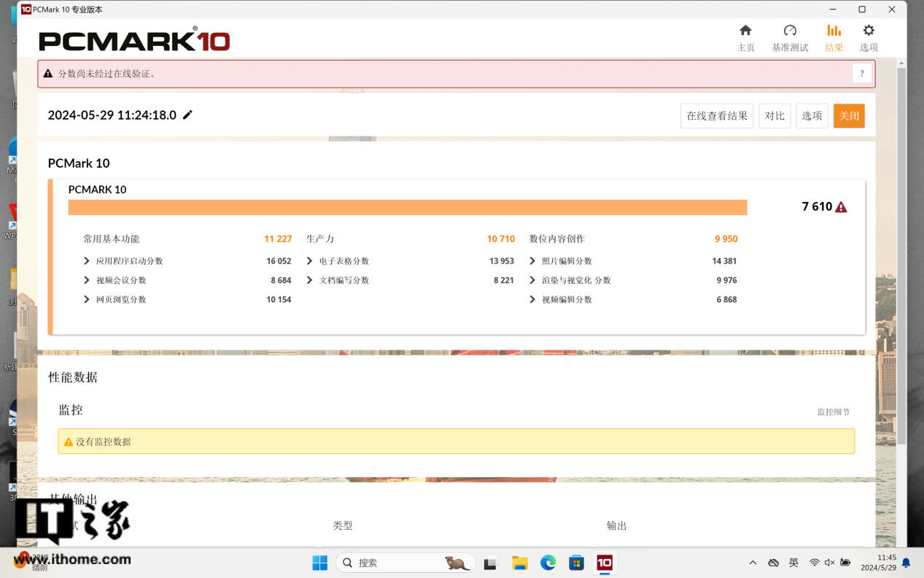This screenshot has width=924, height=578.
Task: Open the Windows Start menu
Action: [319, 563]
